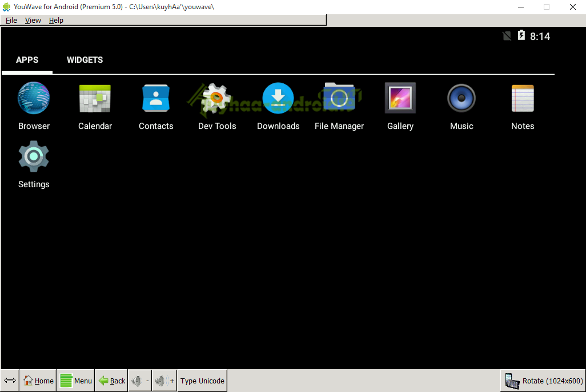Open the View menu
This screenshot has height=392, width=586.
pos(33,20)
